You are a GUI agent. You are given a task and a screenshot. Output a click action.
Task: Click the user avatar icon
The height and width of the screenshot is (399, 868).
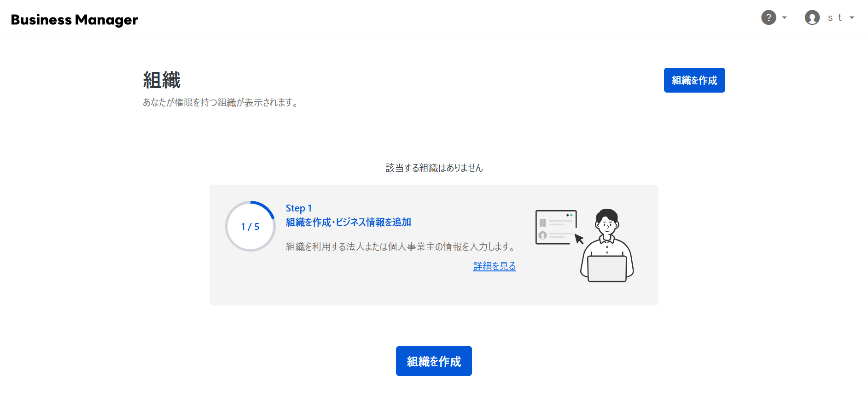tap(812, 18)
